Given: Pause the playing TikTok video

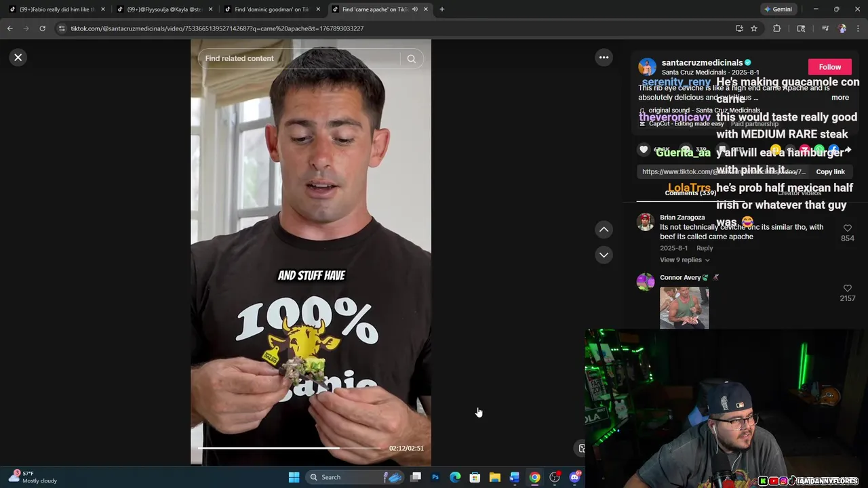Looking at the screenshot, I should (x=311, y=252).
